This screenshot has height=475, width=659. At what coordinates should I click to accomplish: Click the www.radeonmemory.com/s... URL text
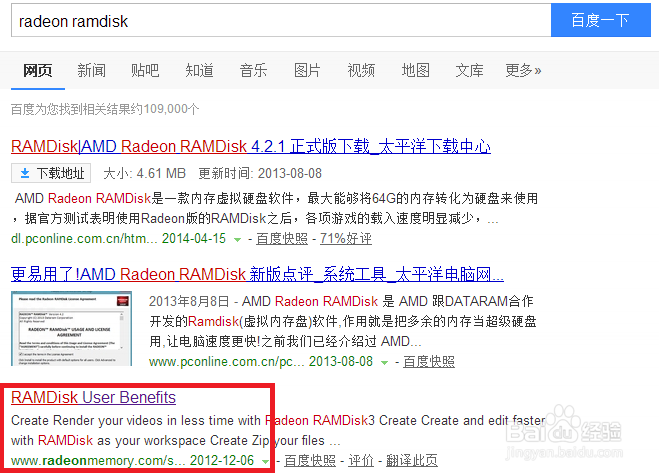click(x=98, y=460)
